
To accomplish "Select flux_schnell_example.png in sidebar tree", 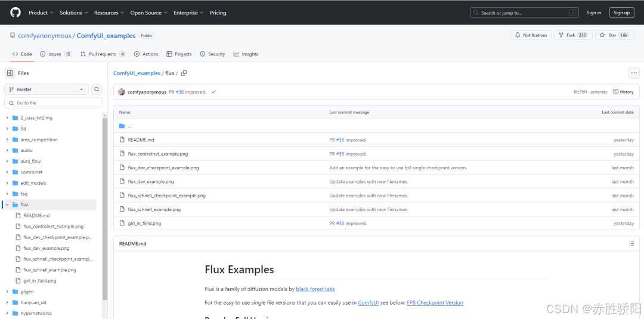I will pos(49,270).
